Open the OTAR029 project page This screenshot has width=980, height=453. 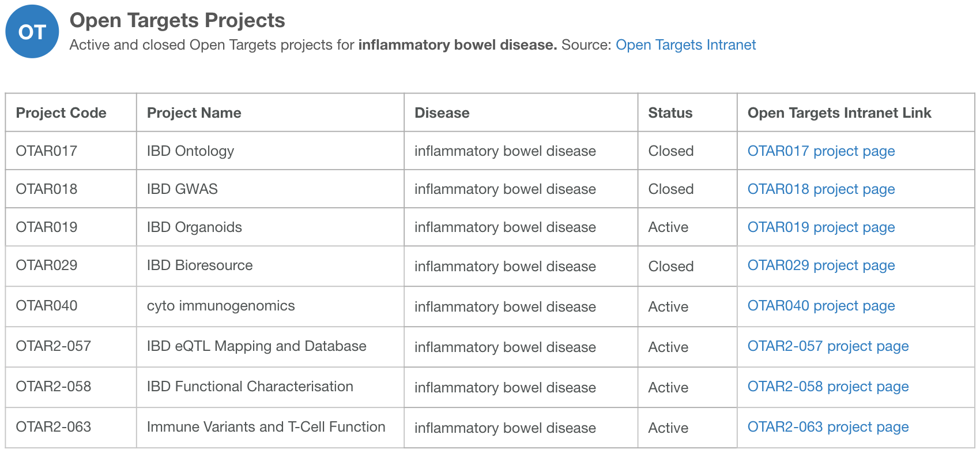[821, 266]
